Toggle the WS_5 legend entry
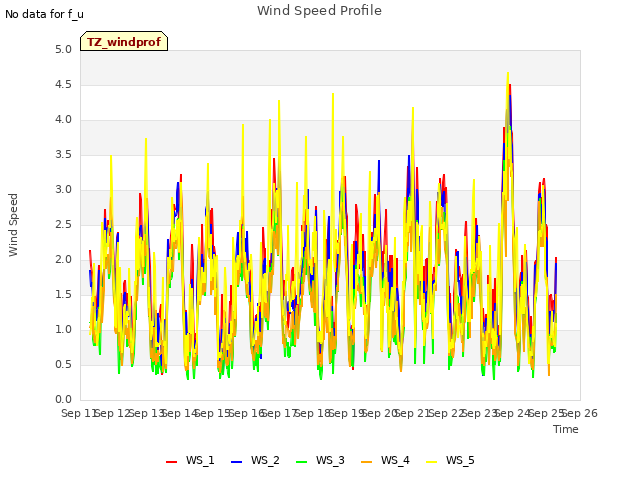Viewport: 640px width, 480px height. [450, 461]
